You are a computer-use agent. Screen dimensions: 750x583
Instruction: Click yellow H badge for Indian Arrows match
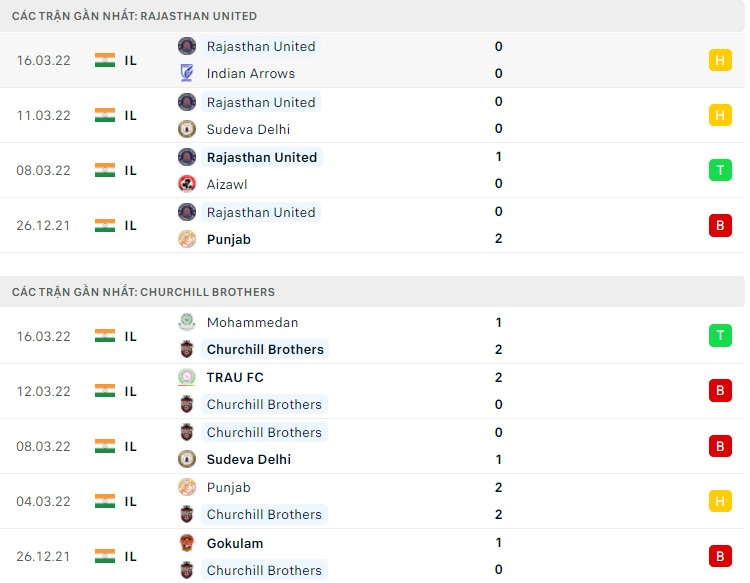coord(720,60)
